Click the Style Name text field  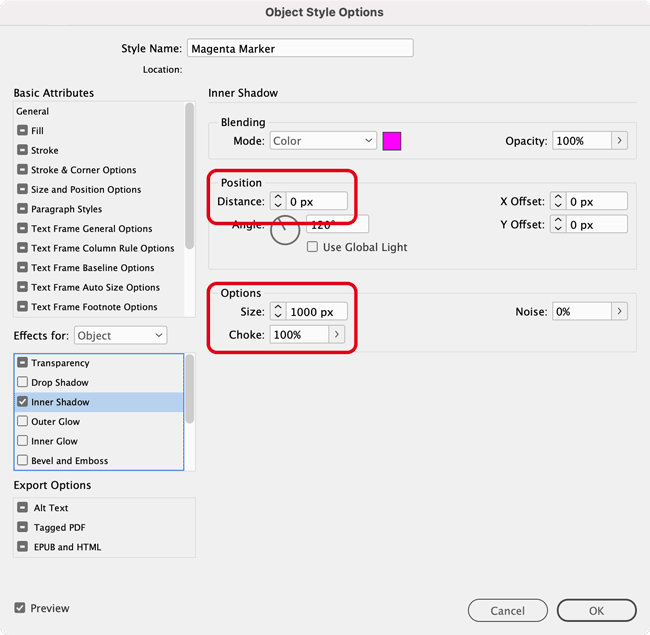pos(300,48)
